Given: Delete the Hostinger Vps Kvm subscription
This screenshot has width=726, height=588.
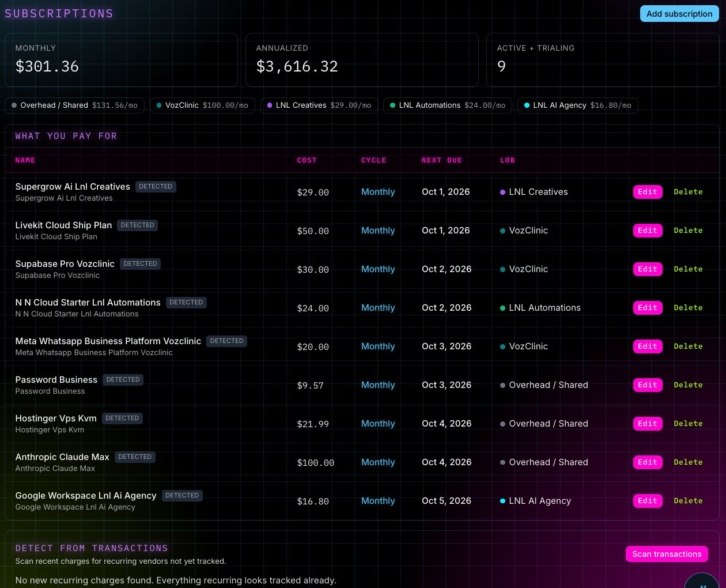Looking at the screenshot, I should [x=688, y=424].
